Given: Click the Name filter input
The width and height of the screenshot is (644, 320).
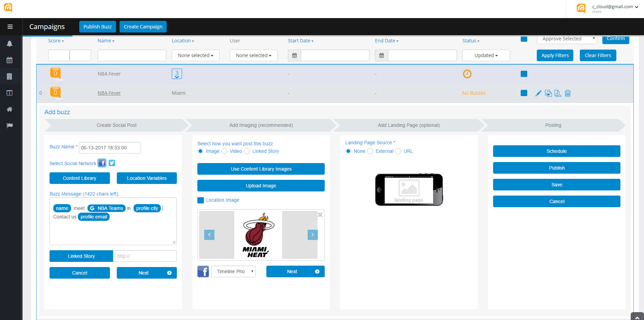Looking at the screenshot, I should point(132,55).
